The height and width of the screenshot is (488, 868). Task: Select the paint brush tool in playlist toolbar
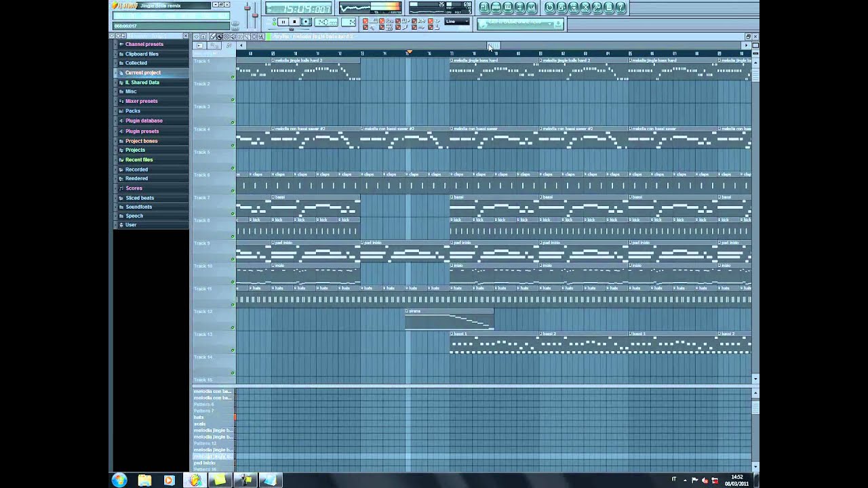coord(220,37)
